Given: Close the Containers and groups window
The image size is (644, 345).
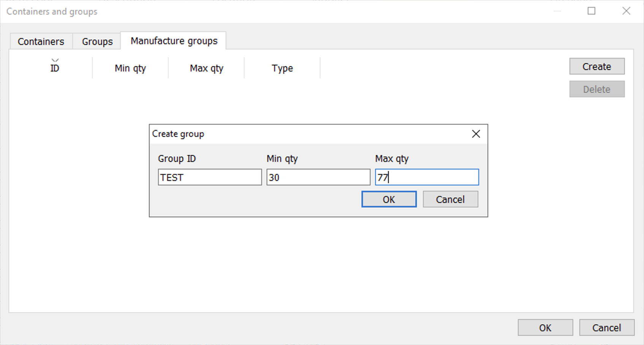Looking at the screenshot, I should 626,11.
